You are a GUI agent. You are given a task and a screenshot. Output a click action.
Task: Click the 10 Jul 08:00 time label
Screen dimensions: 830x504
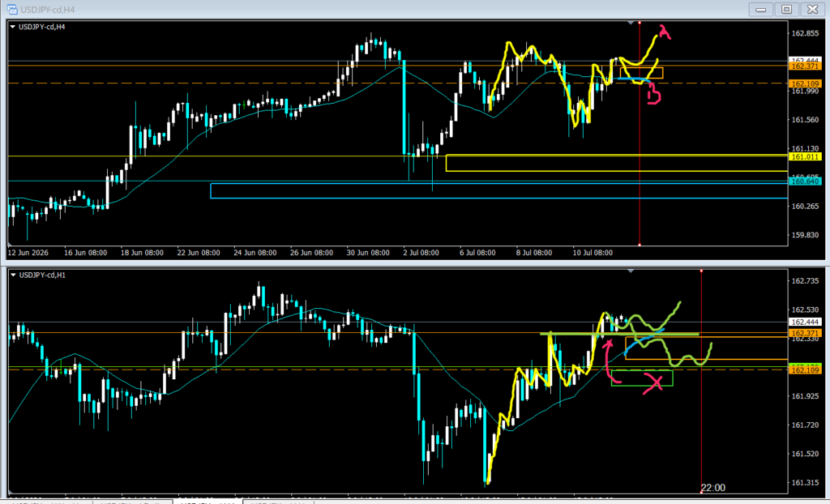tap(593, 253)
